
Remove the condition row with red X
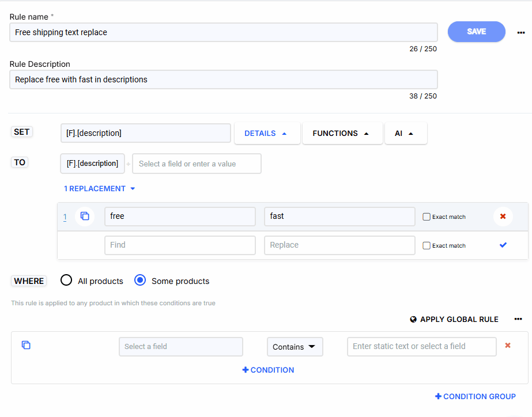coord(508,346)
